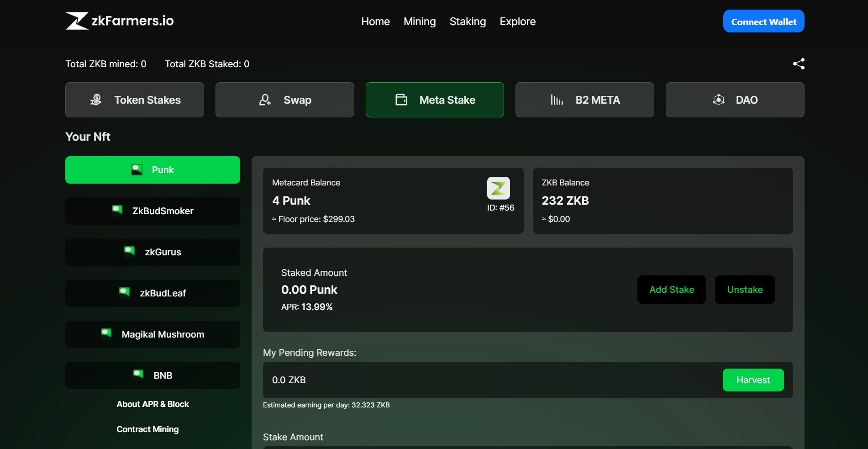Image resolution: width=868 pixels, height=449 pixels.
Task: Click the Total ZKB mined text
Action: 106,64
